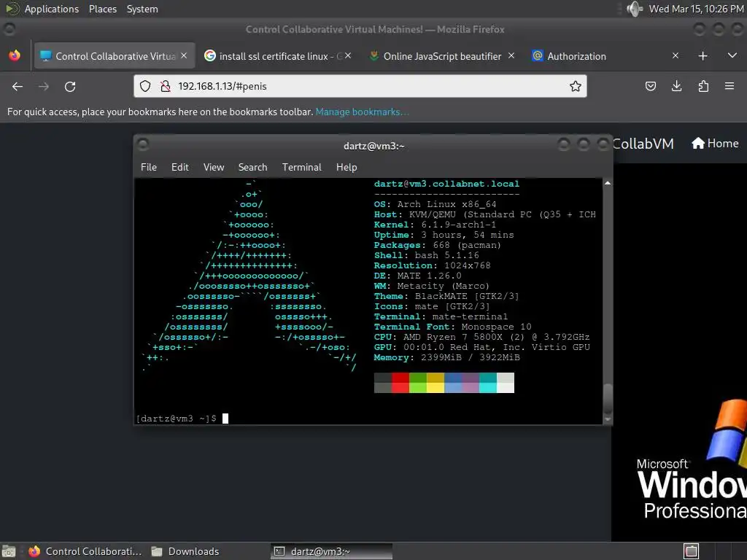Viewport: 747px width, 560px height.
Task: Click the Manage bookmarks link
Action: (x=362, y=112)
